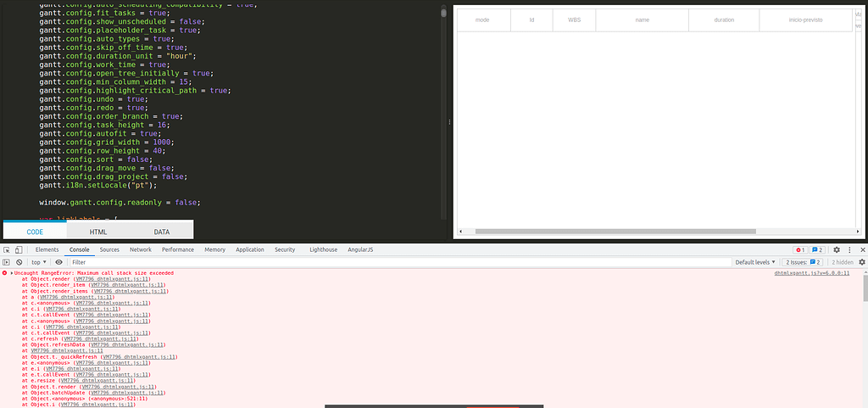Open DevTools three-dot customize menu
Screen dimensions: 868x408
click(x=849, y=249)
